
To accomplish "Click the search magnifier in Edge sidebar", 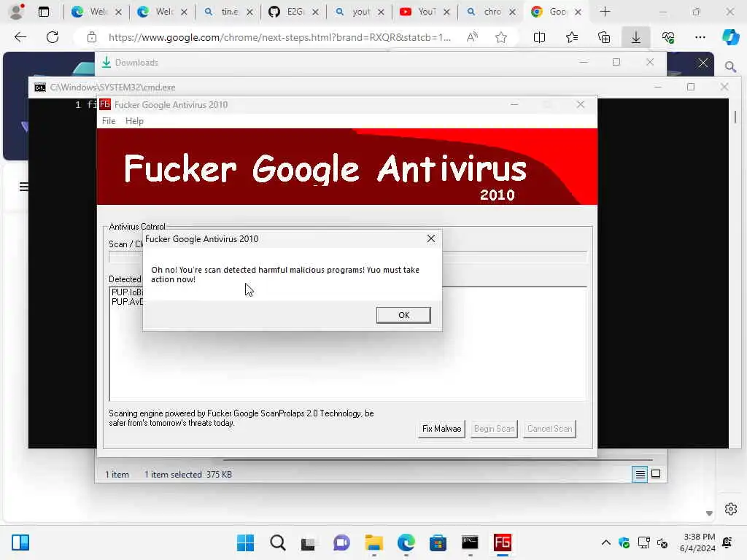I will click(730, 66).
